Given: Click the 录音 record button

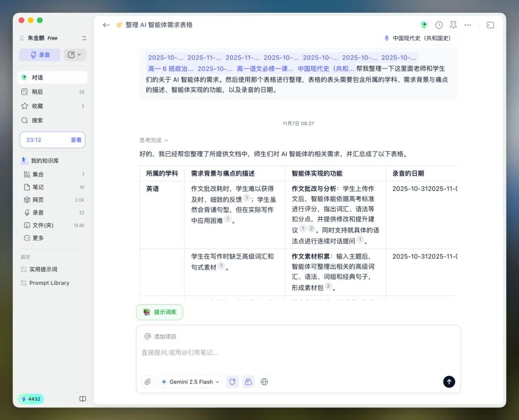Looking at the screenshot, I should tap(40, 55).
